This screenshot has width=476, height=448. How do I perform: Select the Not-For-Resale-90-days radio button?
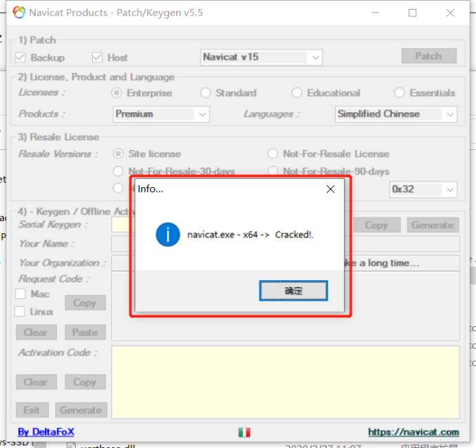pos(272,171)
